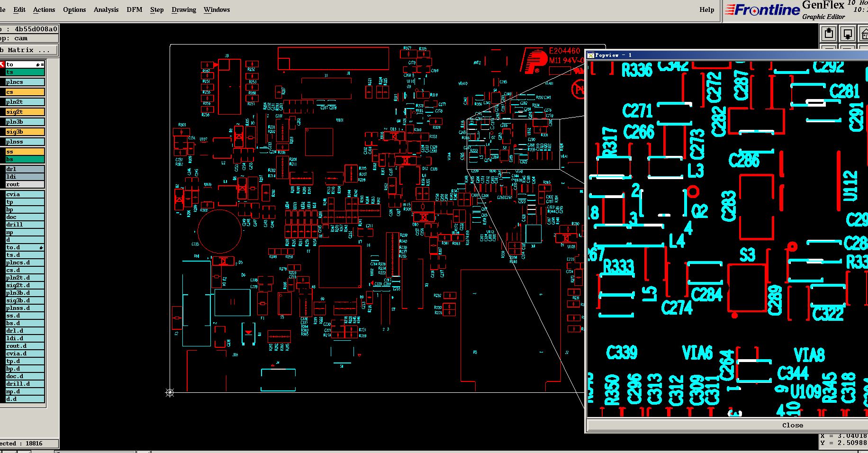Click the hand icon in the 'to' layer row
Viewport: 868px width, 453px height.
[x=38, y=64]
